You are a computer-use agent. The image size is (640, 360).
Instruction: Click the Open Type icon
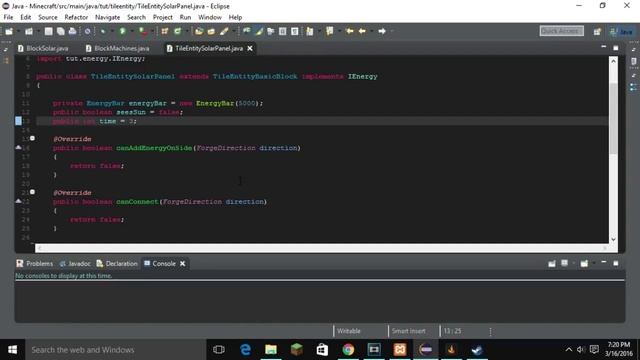pos(199,31)
